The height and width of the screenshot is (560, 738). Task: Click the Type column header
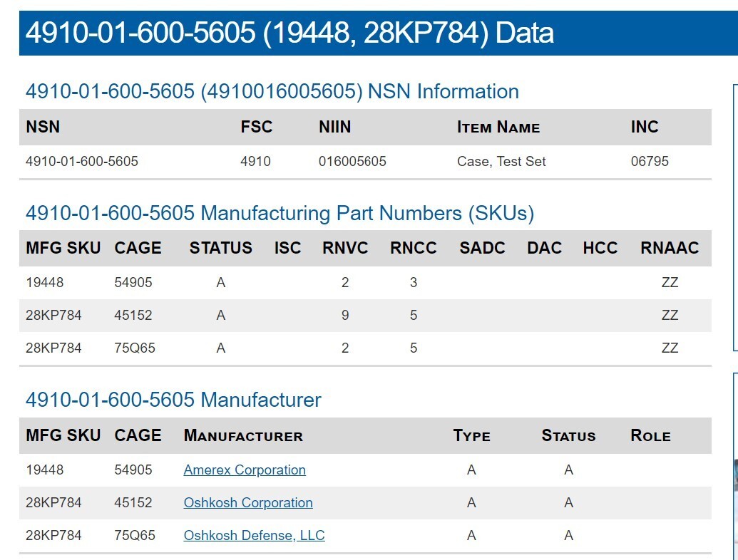pos(471,435)
